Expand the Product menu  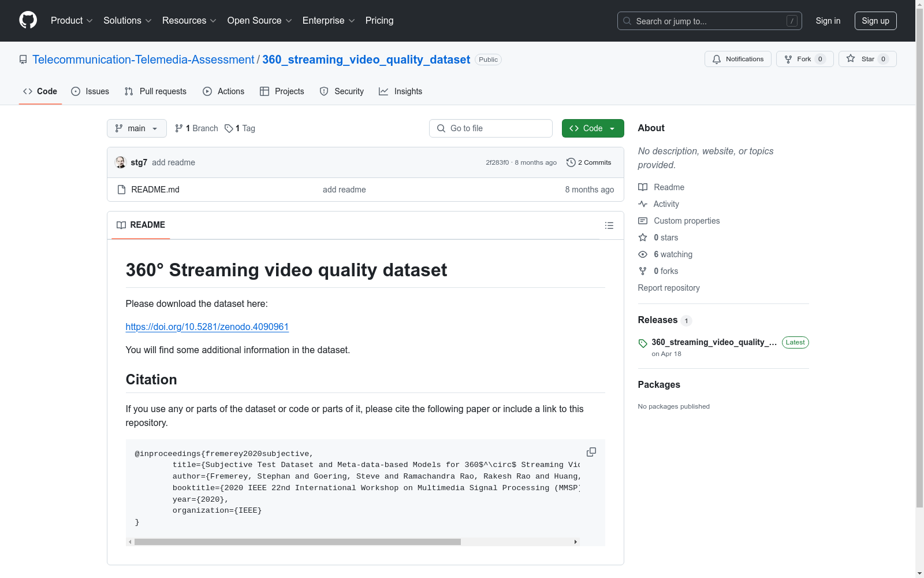(x=72, y=21)
